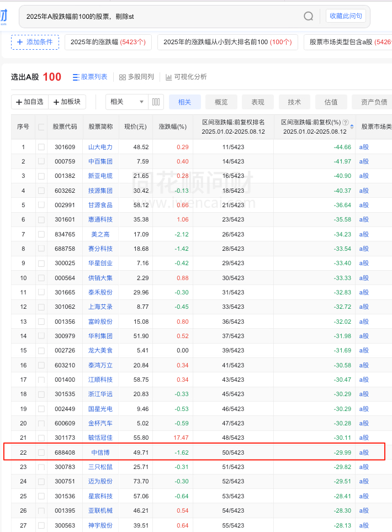The image size is (392, 532).
Task: Open stock link 迈为股份
Action: 100,481
